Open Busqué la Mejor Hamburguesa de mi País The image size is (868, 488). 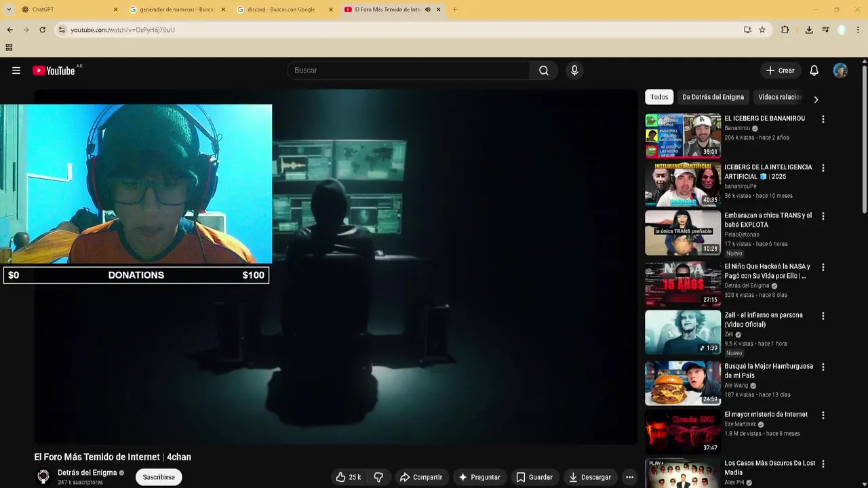coord(768,371)
